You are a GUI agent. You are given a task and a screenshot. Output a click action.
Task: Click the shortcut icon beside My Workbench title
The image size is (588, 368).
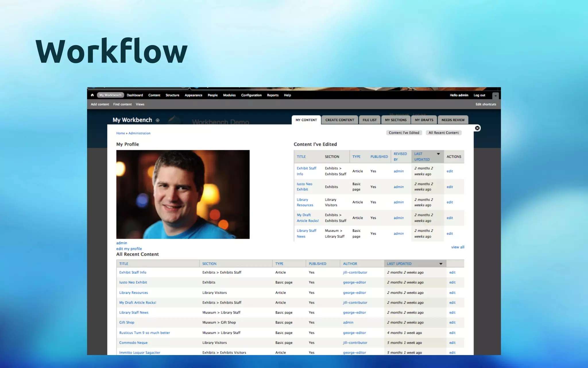[157, 120]
